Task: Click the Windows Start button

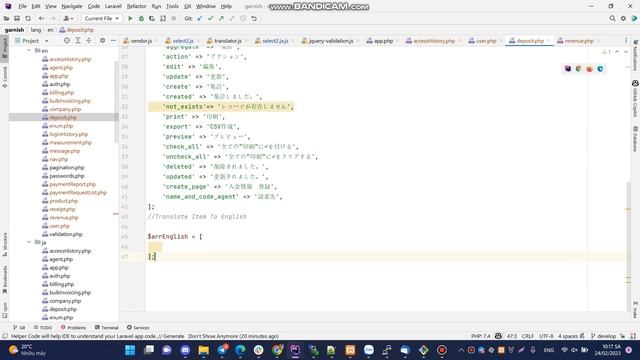Action: (x=130, y=350)
